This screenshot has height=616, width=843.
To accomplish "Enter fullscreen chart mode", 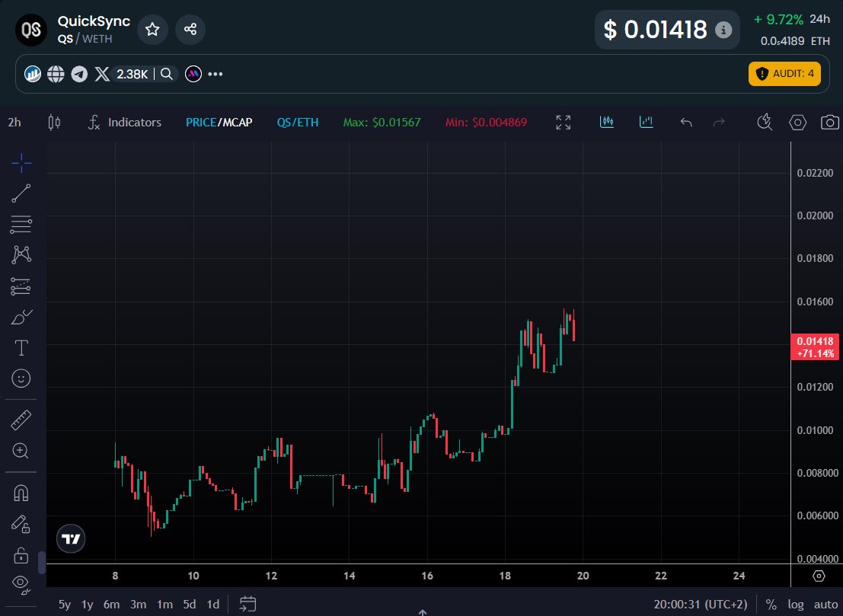I will (564, 123).
